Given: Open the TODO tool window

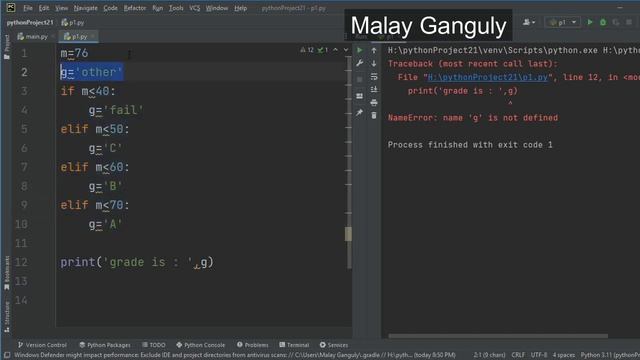Looking at the screenshot, I should (153, 345).
